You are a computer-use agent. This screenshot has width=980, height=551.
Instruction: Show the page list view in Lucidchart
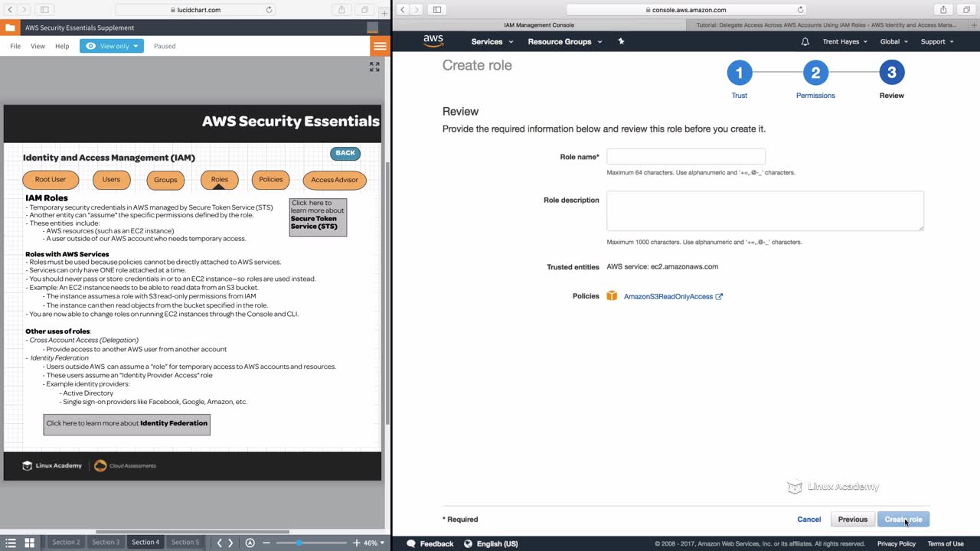11,543
